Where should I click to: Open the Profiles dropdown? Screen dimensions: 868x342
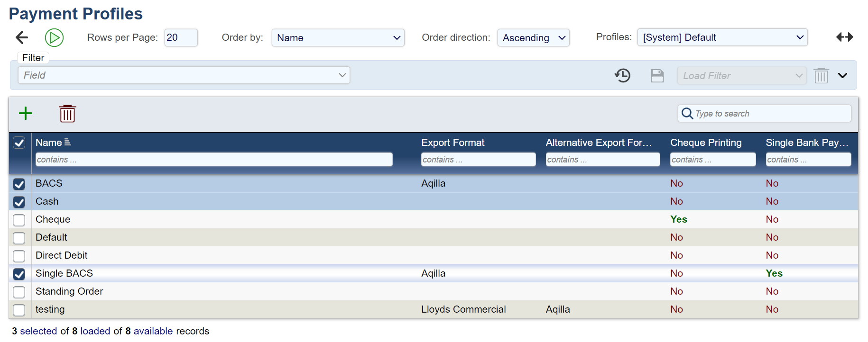(722, 37)
